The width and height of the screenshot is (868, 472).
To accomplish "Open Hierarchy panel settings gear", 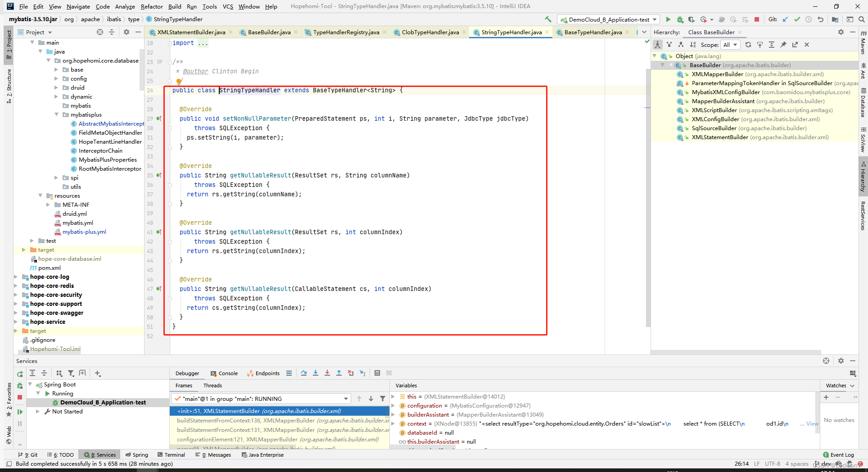I will pos(841,32).
